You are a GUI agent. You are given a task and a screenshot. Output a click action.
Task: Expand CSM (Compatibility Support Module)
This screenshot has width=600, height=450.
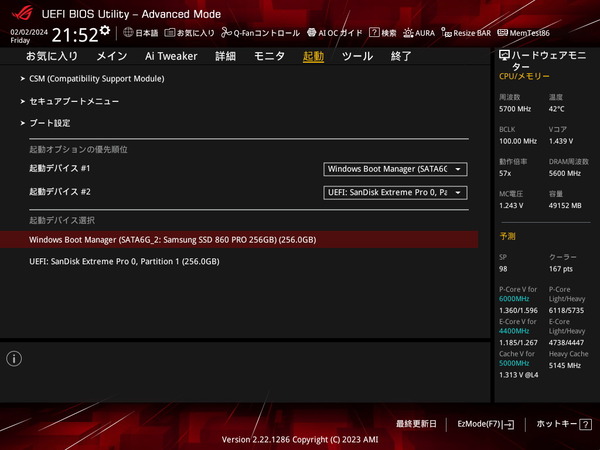click(96, 78)
